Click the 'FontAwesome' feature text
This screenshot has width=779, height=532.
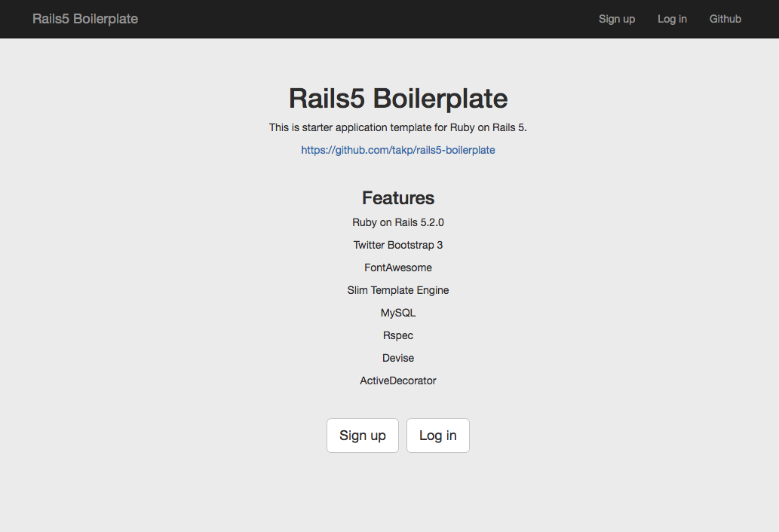tap(398, 268)
